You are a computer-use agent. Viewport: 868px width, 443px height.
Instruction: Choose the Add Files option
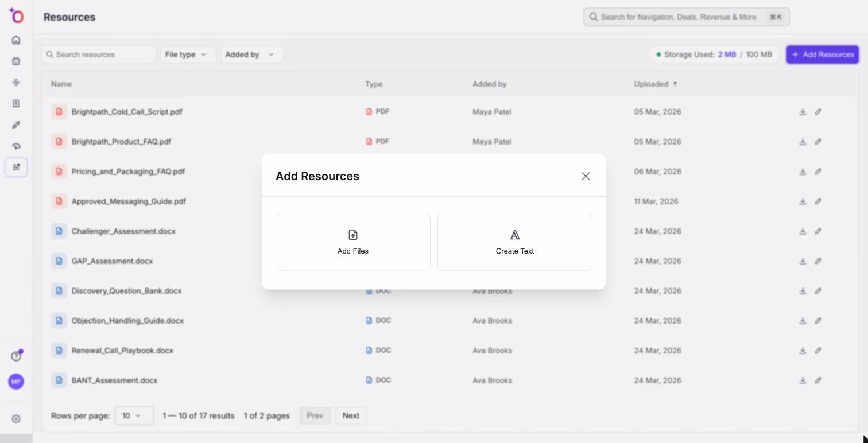(353, 242)
